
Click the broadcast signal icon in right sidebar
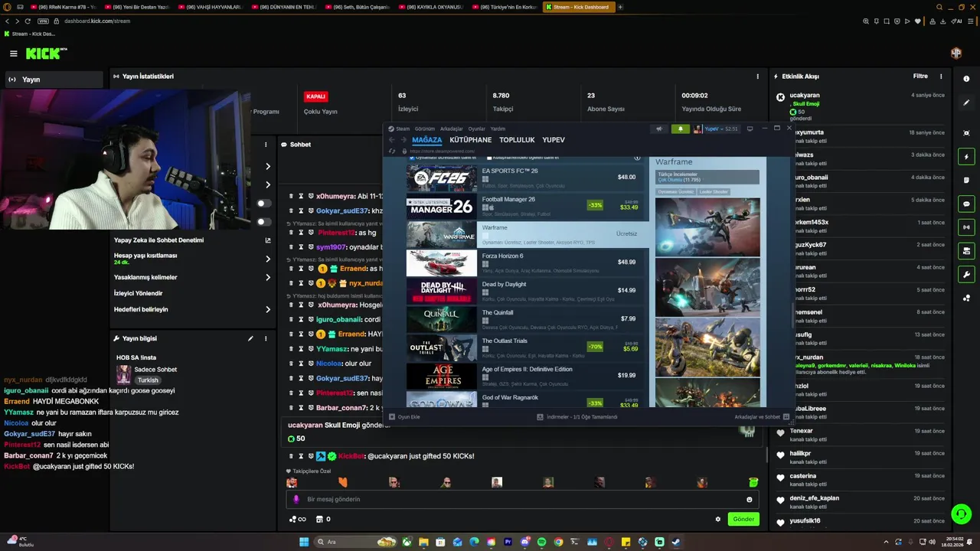966,227
